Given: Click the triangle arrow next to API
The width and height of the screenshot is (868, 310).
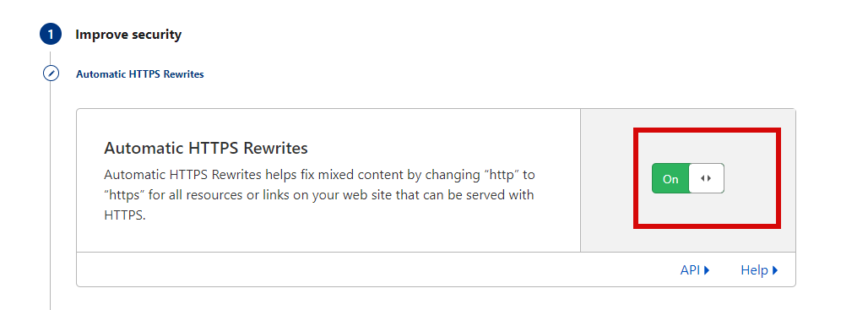Looking at the screenshot, I should [x=707, y=270].
